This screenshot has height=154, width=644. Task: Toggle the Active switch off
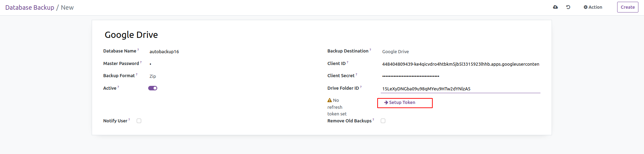click(x=153, y=88)
